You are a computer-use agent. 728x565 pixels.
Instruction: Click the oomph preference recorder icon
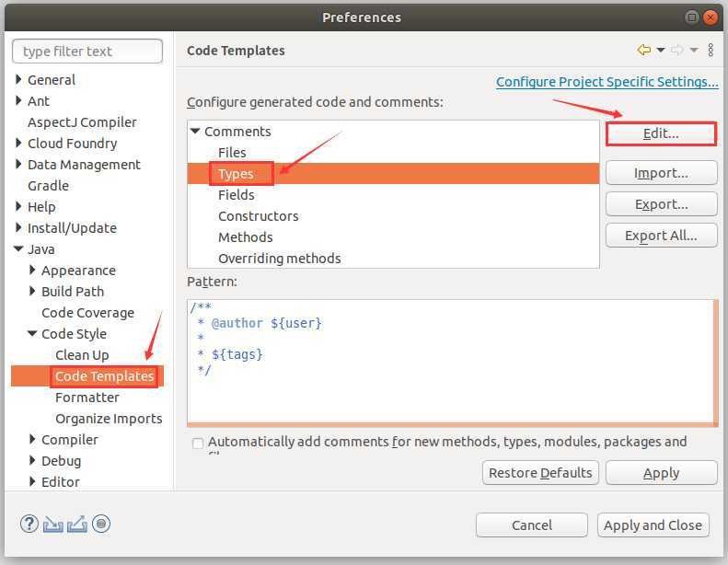(101, 524)
